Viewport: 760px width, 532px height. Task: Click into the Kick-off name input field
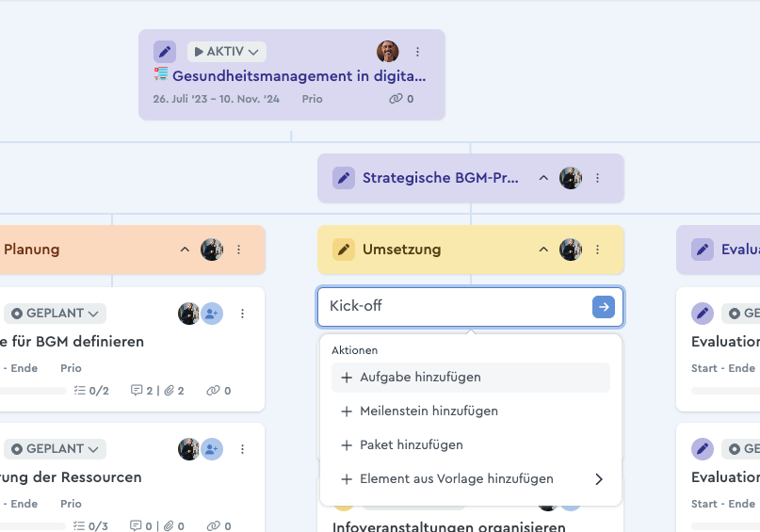452,306
